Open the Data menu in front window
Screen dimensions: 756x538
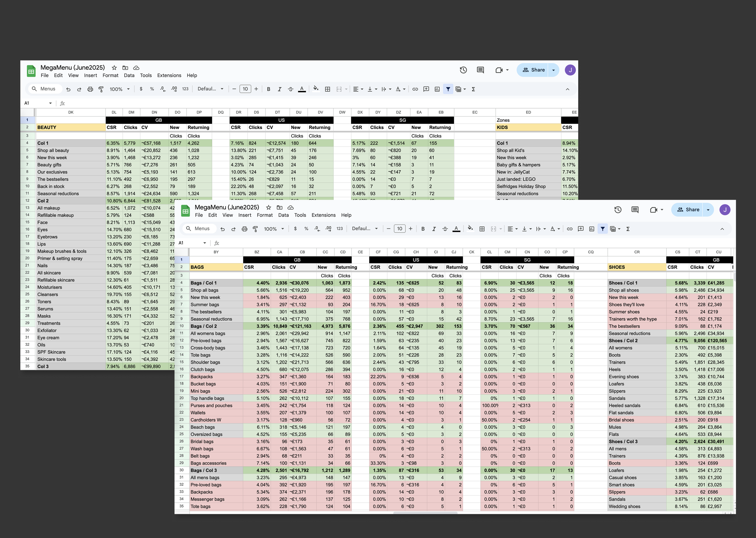(283, 215)
